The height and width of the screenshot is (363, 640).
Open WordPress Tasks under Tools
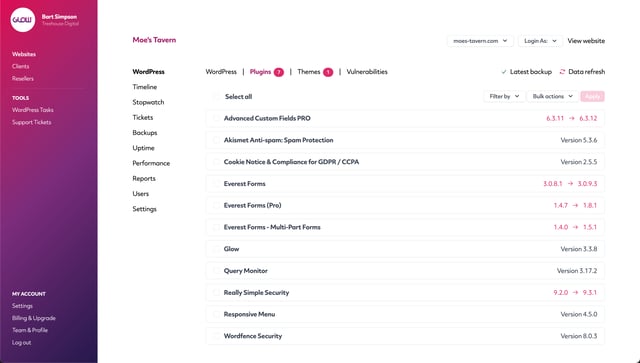click(x=33, y=110)
